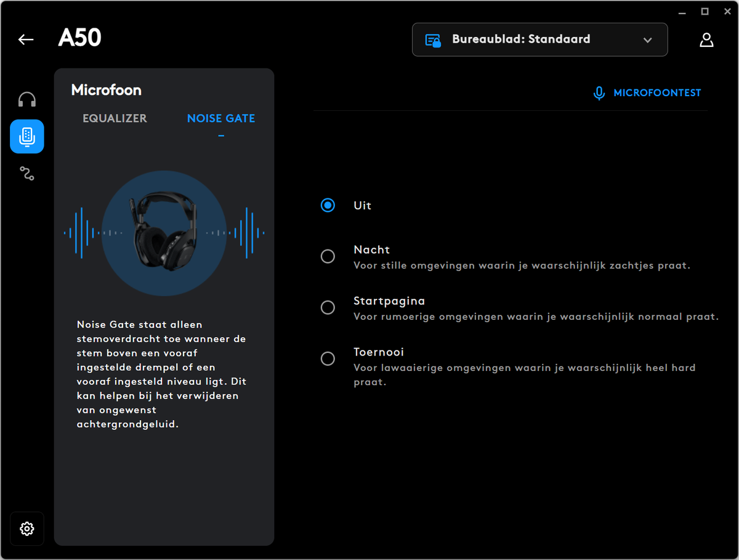Start the Microfoontest
This screenshot has height=560, width=739.
coord(647,93)
